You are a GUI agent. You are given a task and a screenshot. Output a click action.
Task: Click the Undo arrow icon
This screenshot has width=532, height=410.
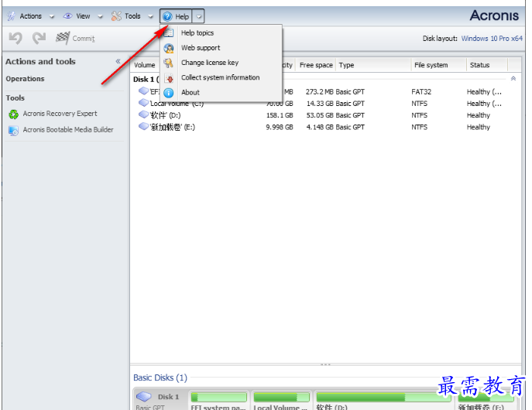click(15, 38)
